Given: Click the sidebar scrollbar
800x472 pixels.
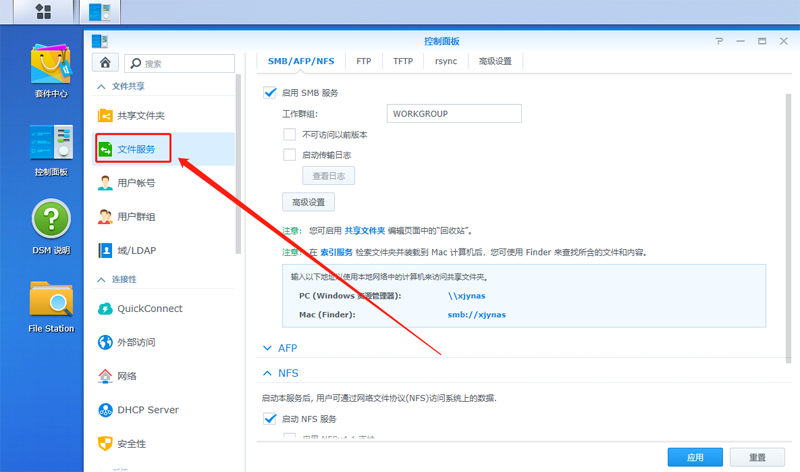Looking at the screenshot, I should point(238,164).
